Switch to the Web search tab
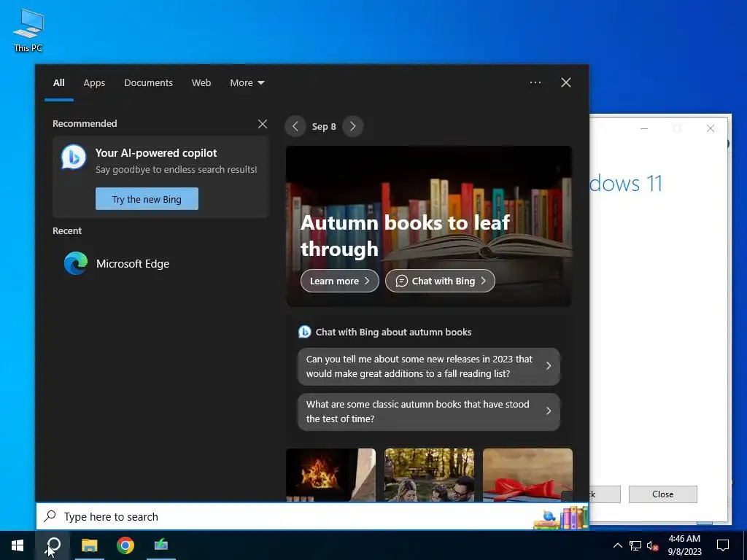747x560 pixels. [x=201, y=83]
